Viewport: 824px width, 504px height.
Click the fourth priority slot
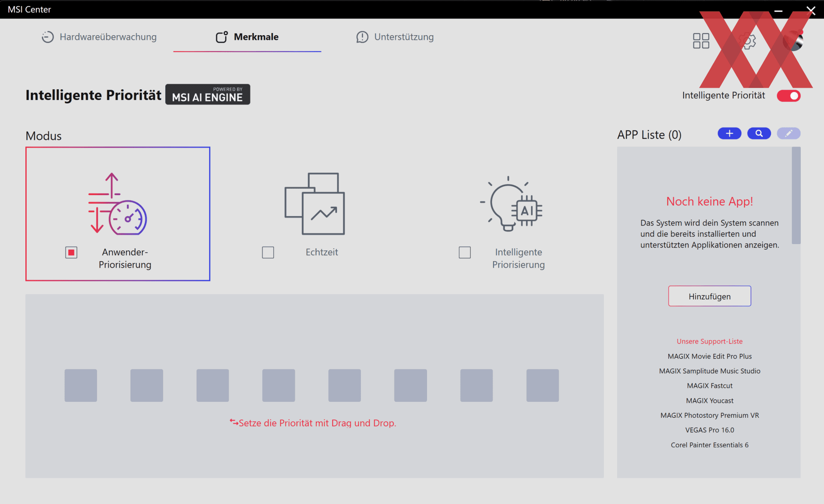pos(279,385)
